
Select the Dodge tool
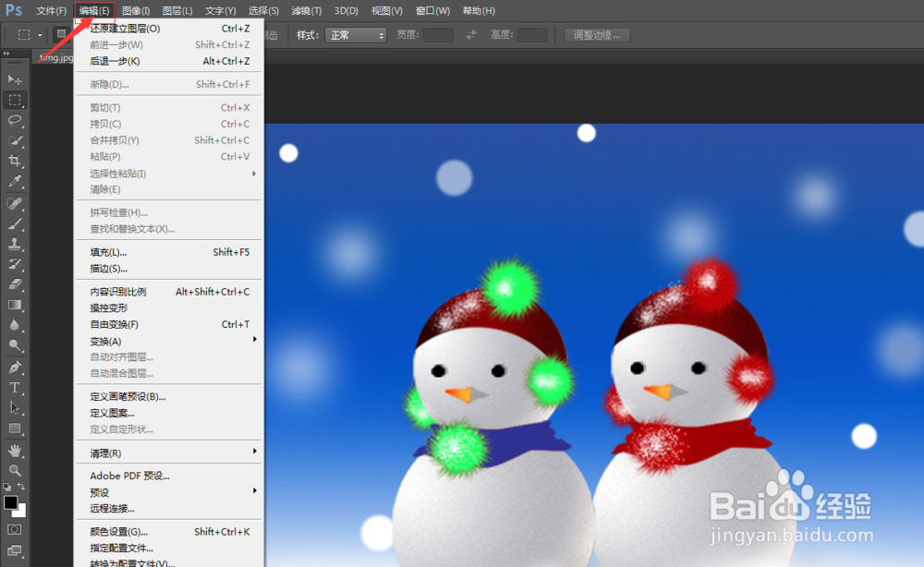click(15, 345)
